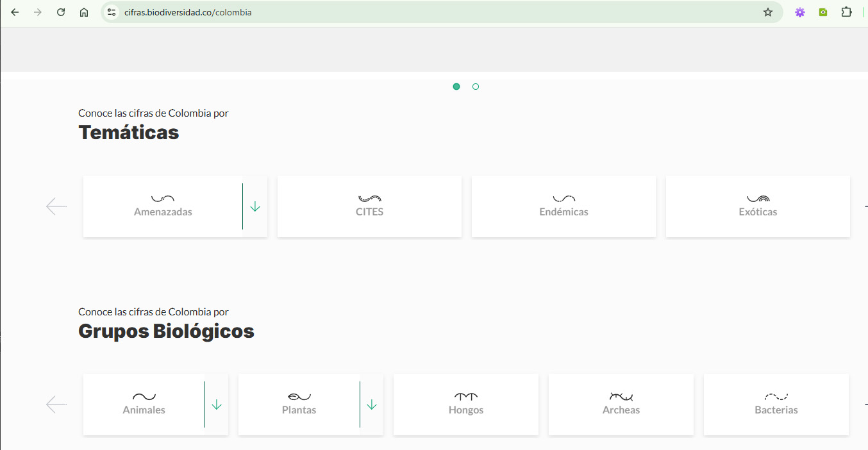The image size is (868, 450).
Task: Go forward in browser history
Action: pos(38,12)
